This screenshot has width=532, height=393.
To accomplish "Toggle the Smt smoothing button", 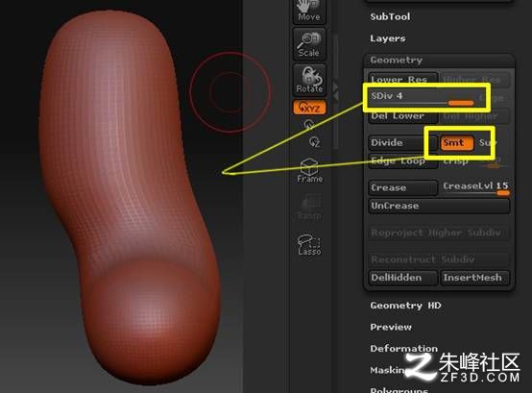I will (x=457, y=143).
